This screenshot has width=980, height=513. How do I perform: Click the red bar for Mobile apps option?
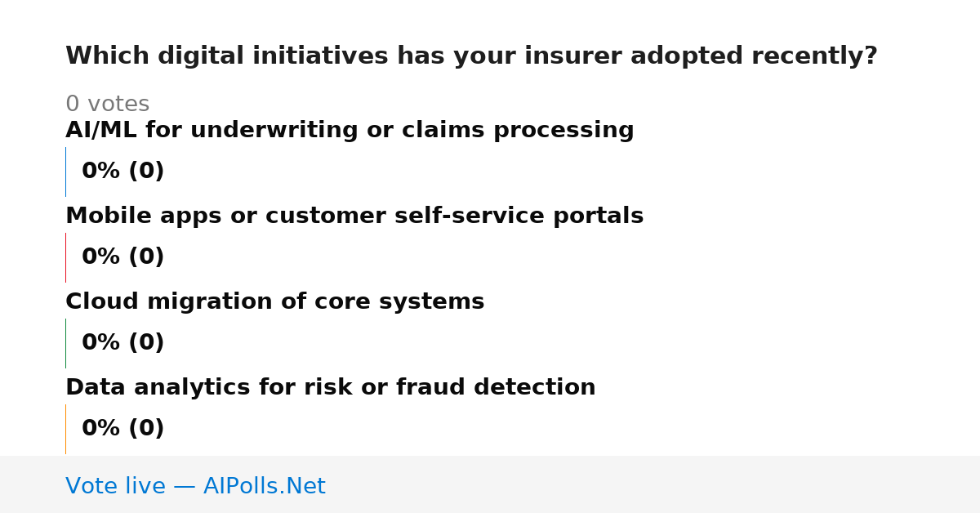tap(65, 257)
